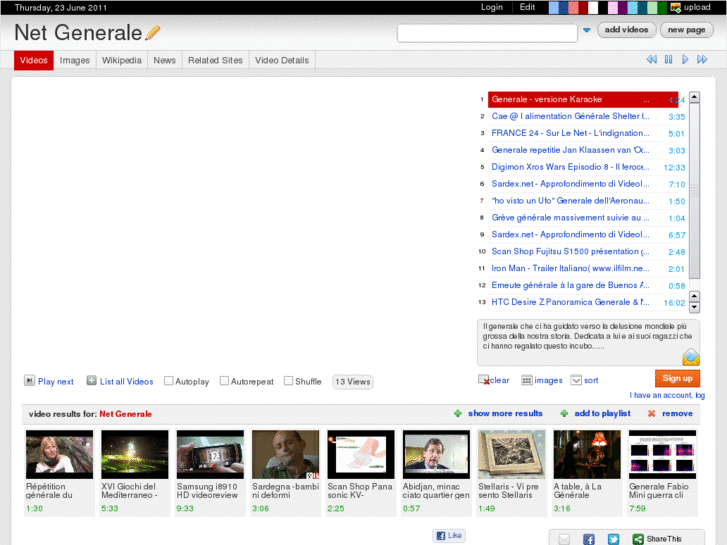Click the List all Videos plus icon
This screenshot has width=727, height=545.
click(x=91, y=381)
